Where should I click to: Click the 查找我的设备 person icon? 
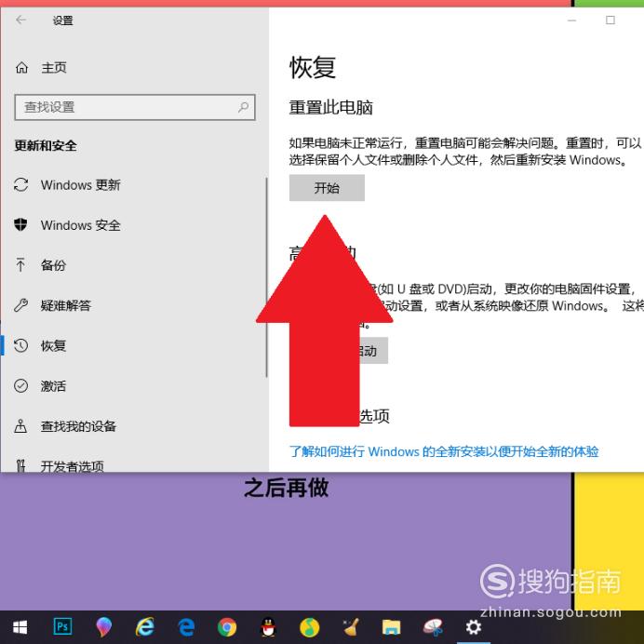click(20, 426)
